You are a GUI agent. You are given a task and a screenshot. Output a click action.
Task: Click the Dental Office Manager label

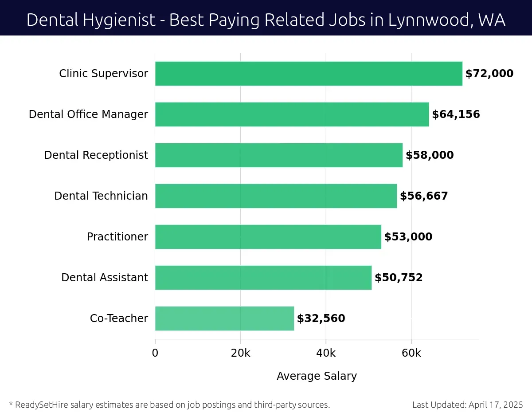(x=89, y=114)
